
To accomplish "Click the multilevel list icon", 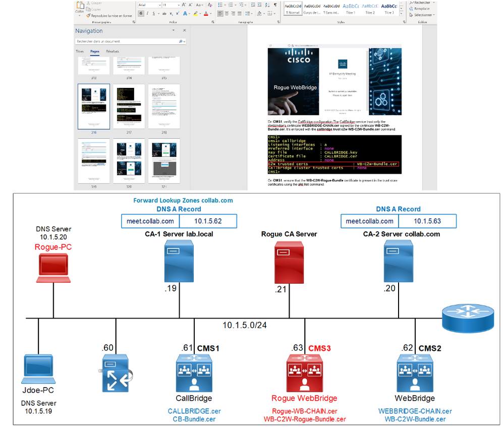I will (241, 5).
